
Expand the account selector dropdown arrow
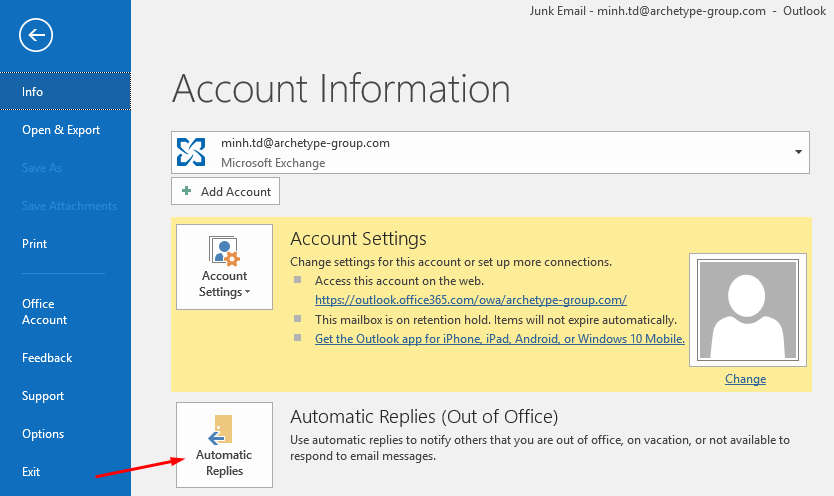pos(798,152)
